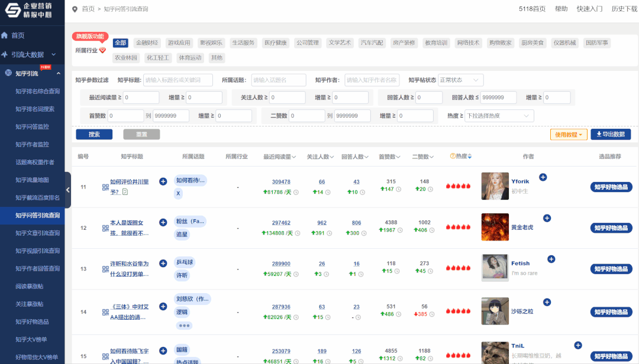The height and width of the screenshot is (364, 639).
Task: Open 历史下载 in top bar
Action: click(x=624, y=9)
